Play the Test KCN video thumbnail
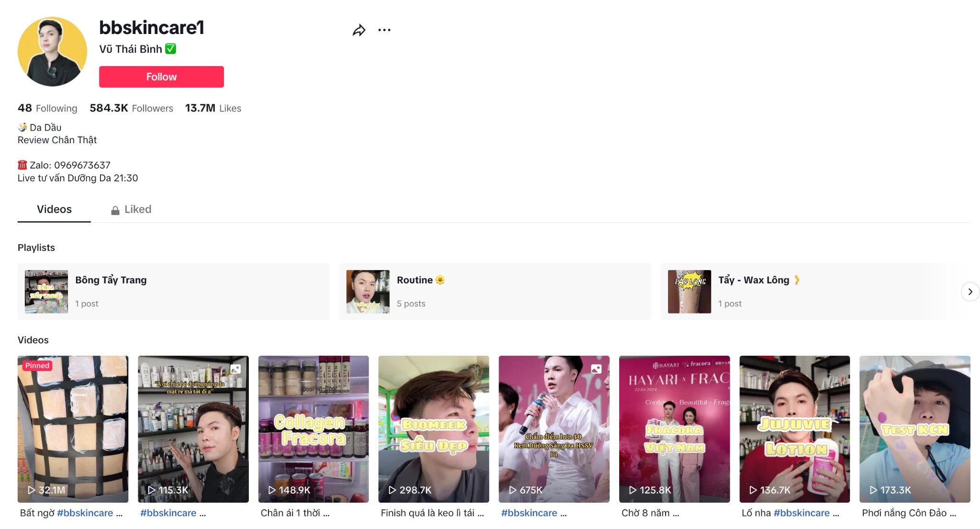Image resolution: width=980 pixels, height=529 pixels. coord(914,428)
